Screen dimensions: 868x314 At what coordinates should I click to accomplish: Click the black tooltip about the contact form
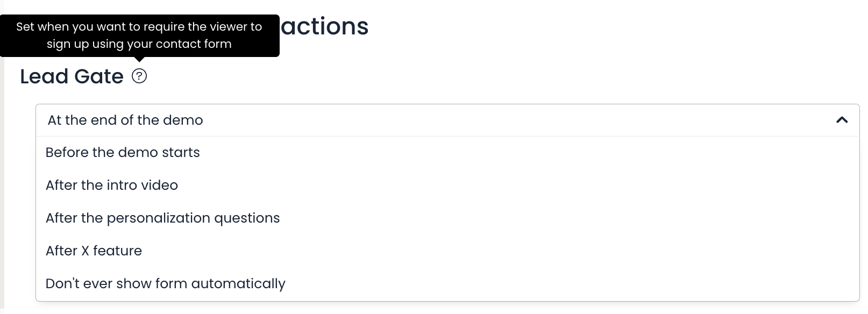(139, 35)
